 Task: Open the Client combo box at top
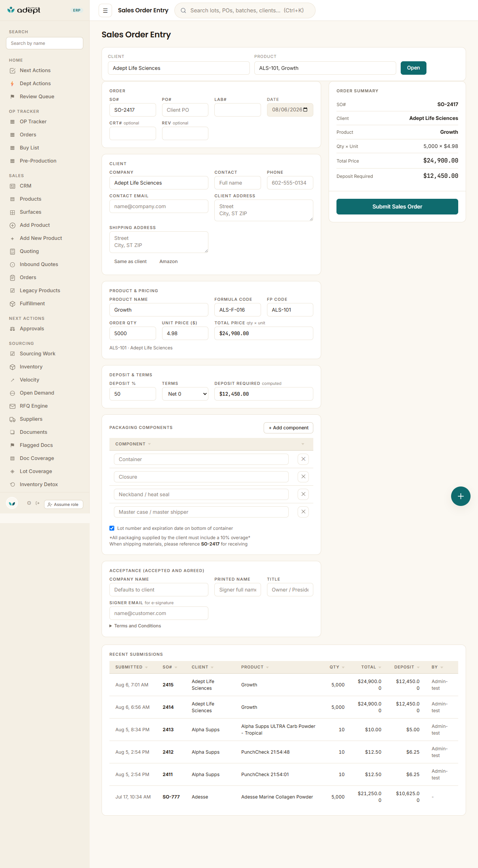click(179, 68)
